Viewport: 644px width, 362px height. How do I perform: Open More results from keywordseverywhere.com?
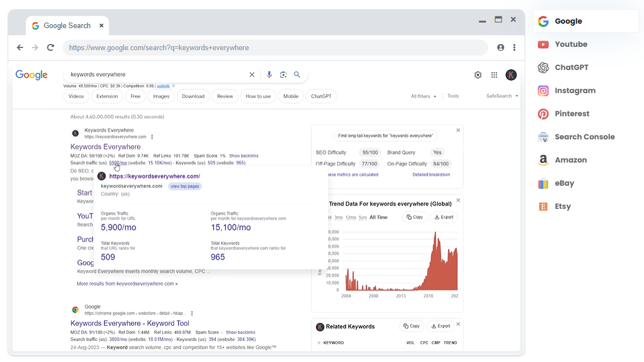[127, 284]
